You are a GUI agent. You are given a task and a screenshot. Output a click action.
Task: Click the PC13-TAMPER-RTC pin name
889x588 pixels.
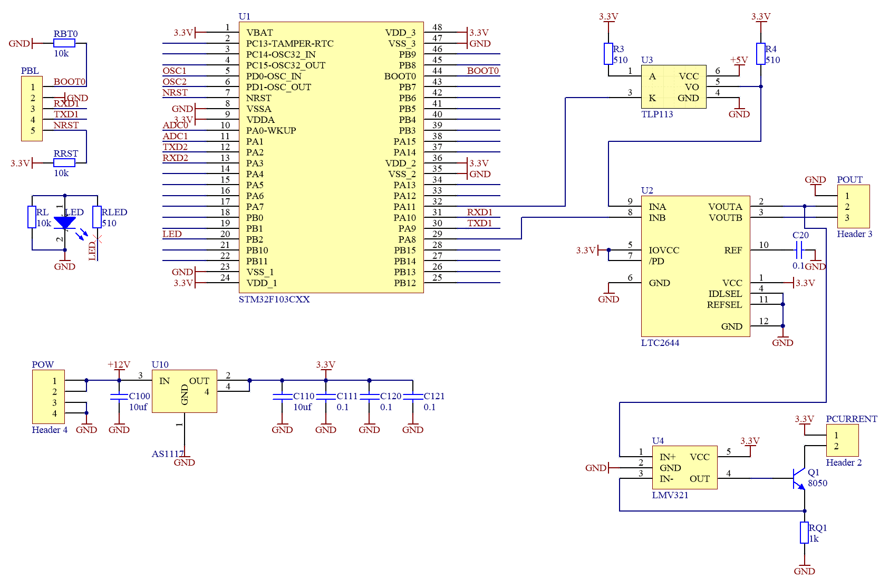[x=290, y=43]
